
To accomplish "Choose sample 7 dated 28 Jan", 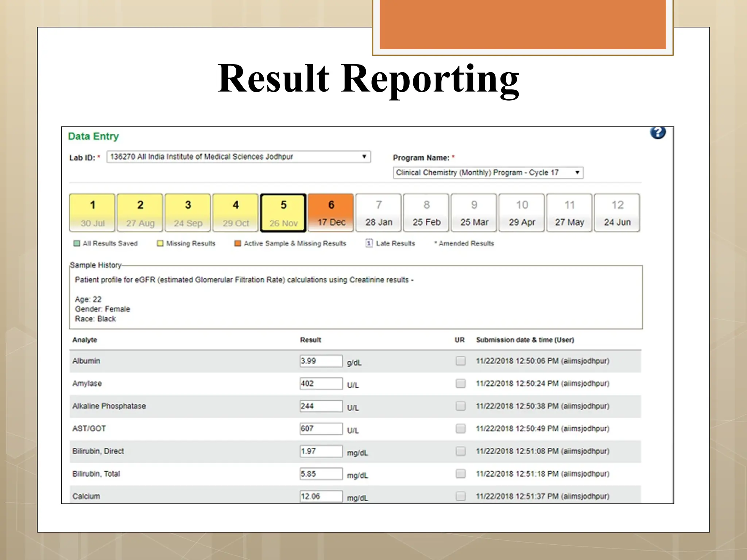I will click(x=379, y=213).
